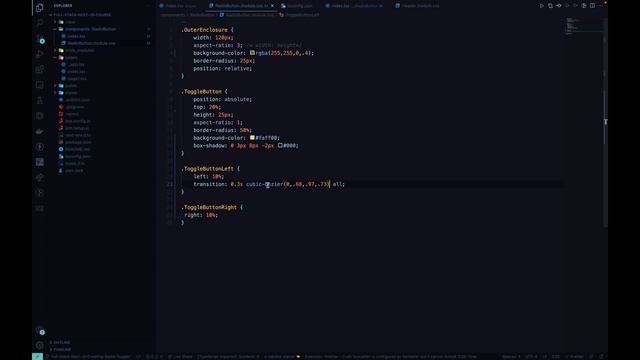Image resolution: width=640 pixels, height=360 pixels.
Task: Open the Remote Explorer monitor icon
Action: tap(40, 85)
